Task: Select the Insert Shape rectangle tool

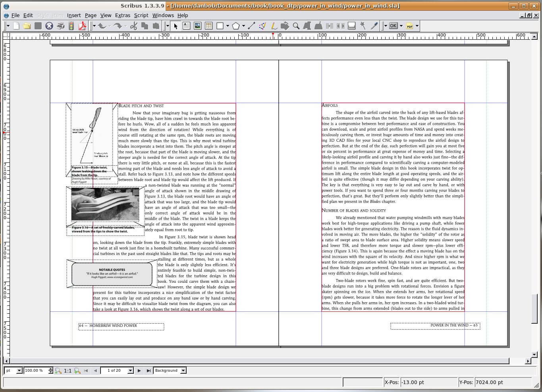Action: (x=220, y=26)
